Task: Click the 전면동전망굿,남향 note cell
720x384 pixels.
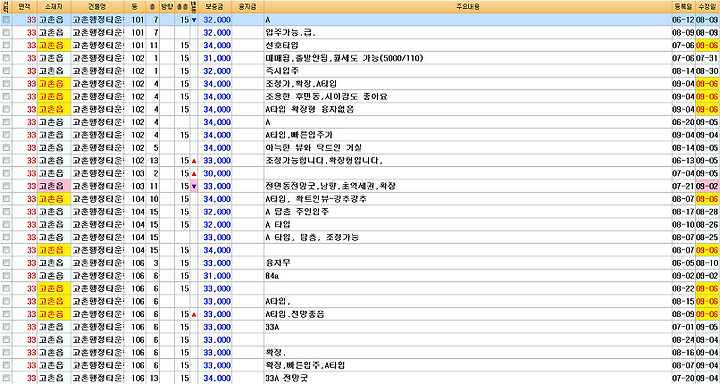Action: click(331, 186)
